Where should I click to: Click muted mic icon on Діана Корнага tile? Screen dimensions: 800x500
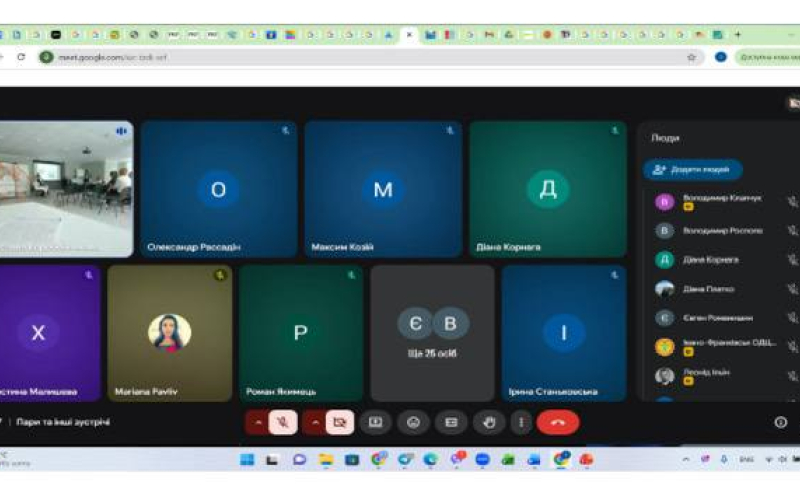coord(615,131)
